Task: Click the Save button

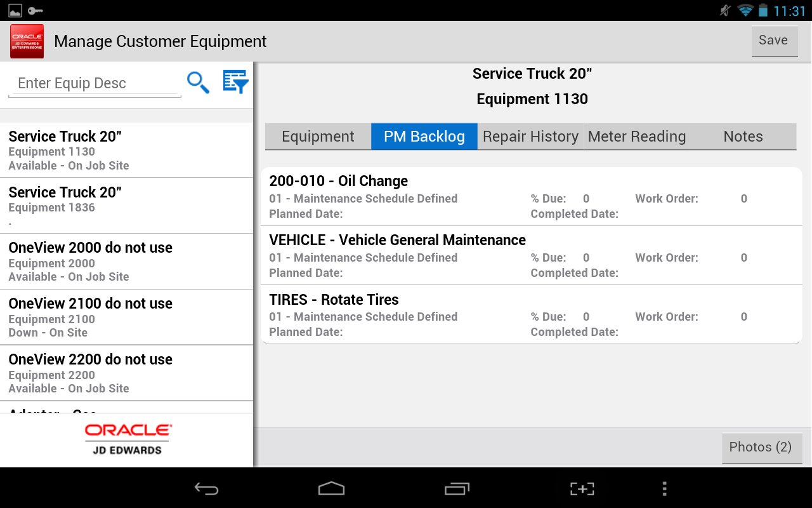Action: [x=775, y=41]
